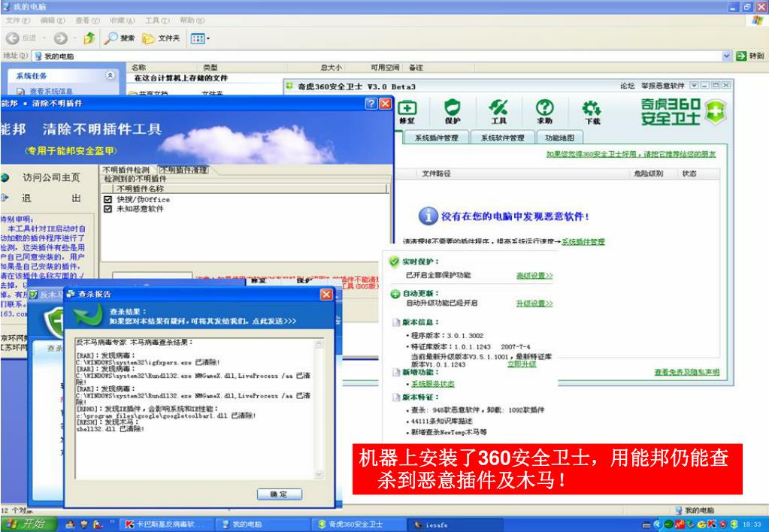Open 查看免责及隐私声明 link
This screenshot has height=532, width=769.
(x=686, y=373)
